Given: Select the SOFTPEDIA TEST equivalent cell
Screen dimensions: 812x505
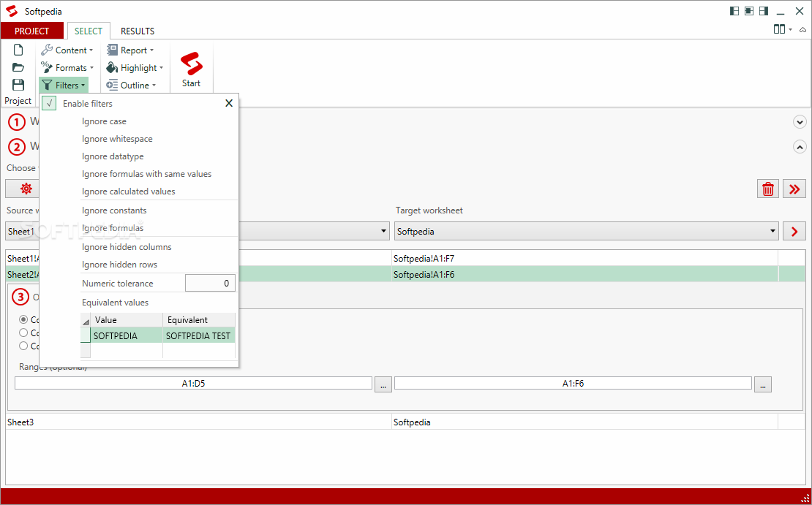Looking at the screenshot, I should coord(199,335).
